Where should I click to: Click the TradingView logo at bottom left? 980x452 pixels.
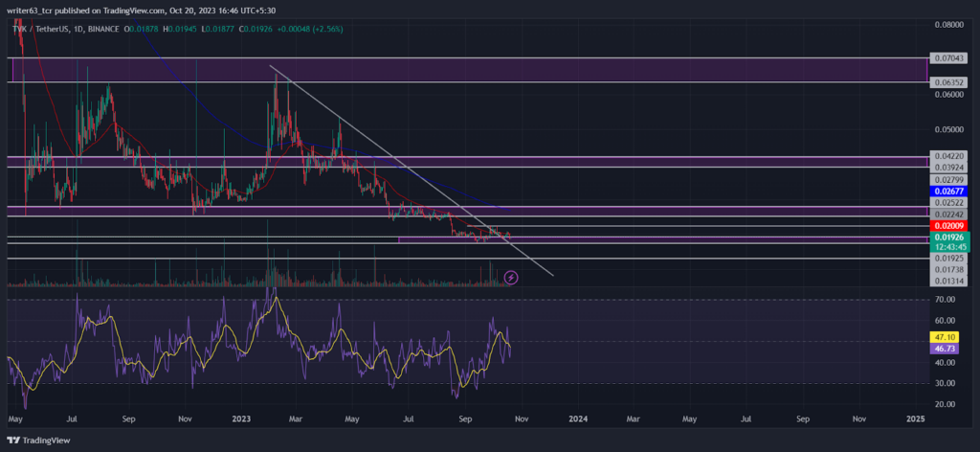tap(38, 441)
